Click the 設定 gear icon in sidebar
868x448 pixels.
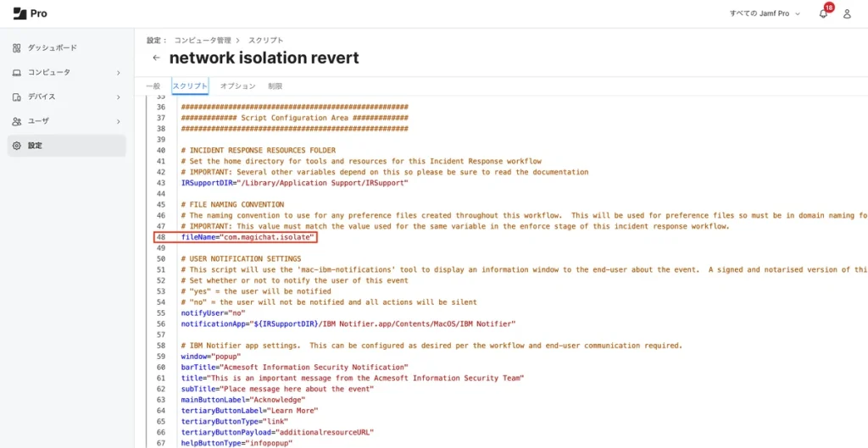17,146
